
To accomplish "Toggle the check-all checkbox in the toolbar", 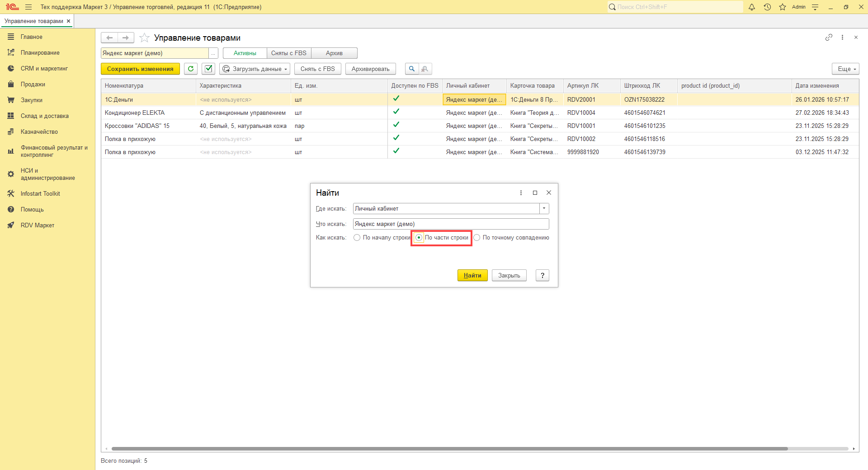I will click(208, 69).
